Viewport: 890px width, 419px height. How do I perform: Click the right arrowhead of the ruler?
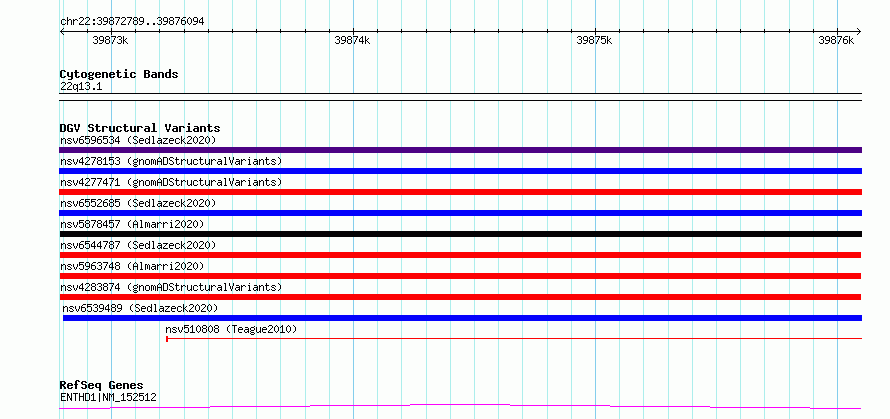tap(859, 31)
